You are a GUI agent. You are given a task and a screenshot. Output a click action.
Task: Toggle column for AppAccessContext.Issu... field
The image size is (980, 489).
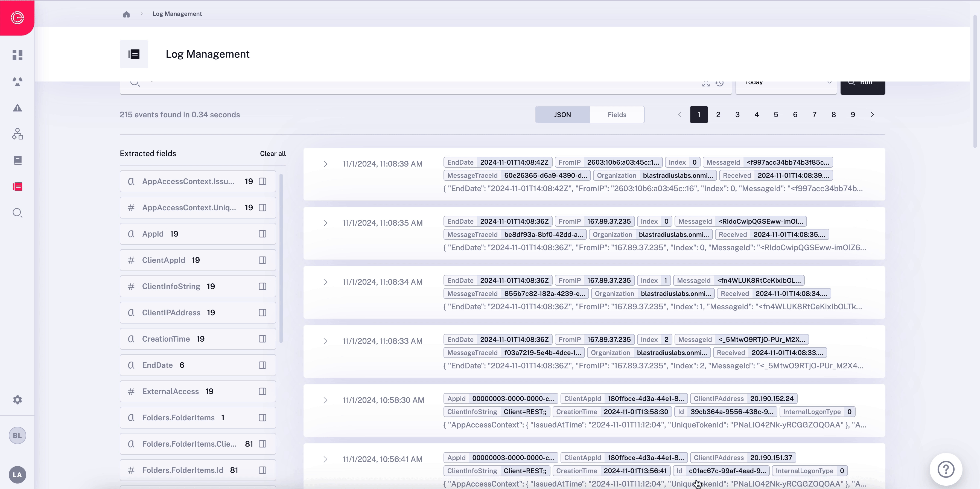262,181
